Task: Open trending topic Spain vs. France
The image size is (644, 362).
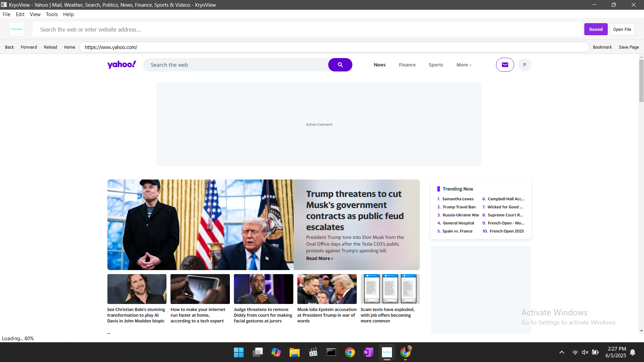Action: [x=457, y=231]
